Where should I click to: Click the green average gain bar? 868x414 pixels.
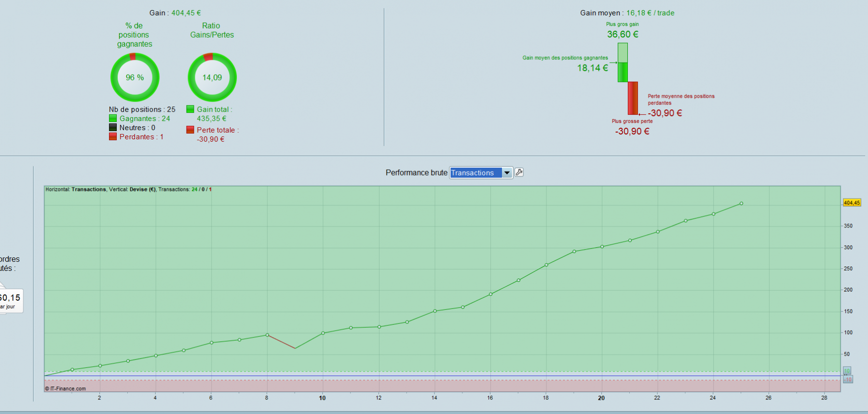pos(623,62)
